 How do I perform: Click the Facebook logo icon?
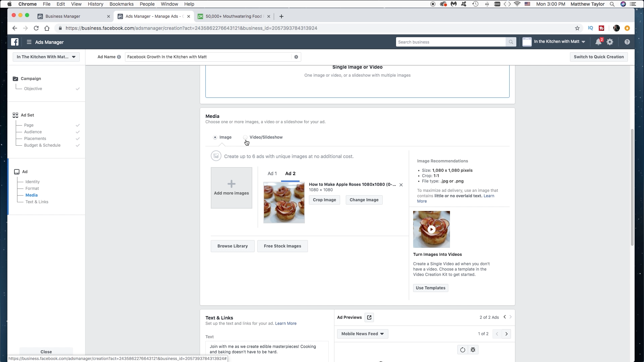tap(15, 42)
